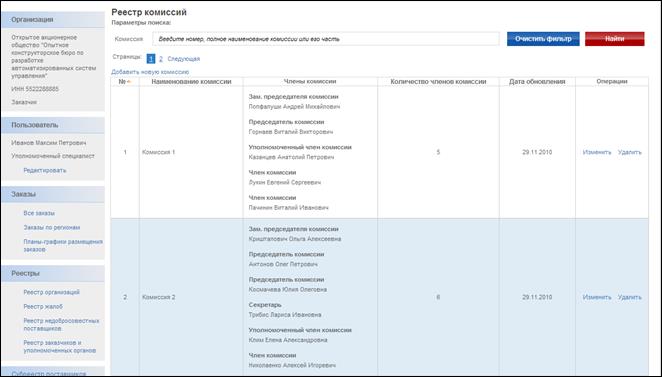The height and width of the screenshot is (377, 662).
Task: Select current page 1 indicator
Action: tap(151, 59)
